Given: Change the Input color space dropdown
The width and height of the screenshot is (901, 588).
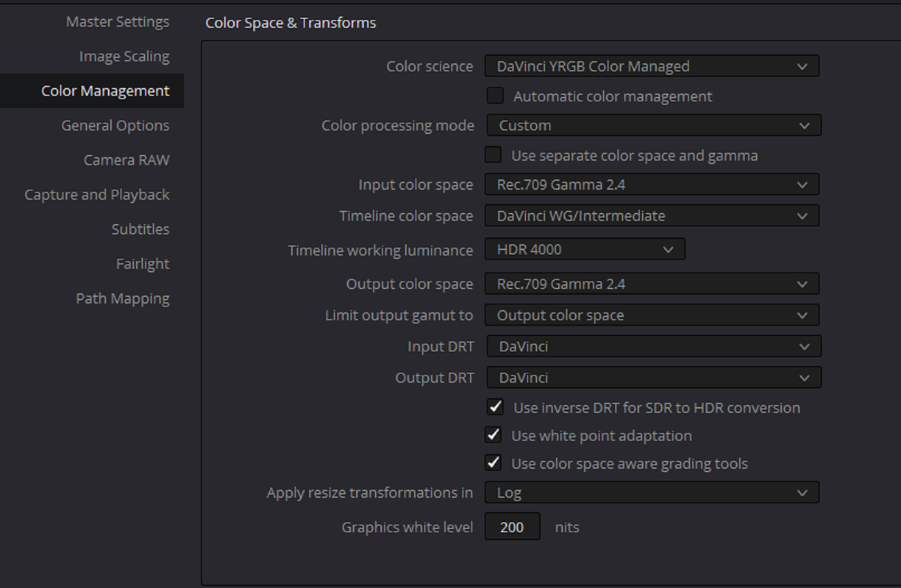Looking at the screenshot, I should [652, 184].
